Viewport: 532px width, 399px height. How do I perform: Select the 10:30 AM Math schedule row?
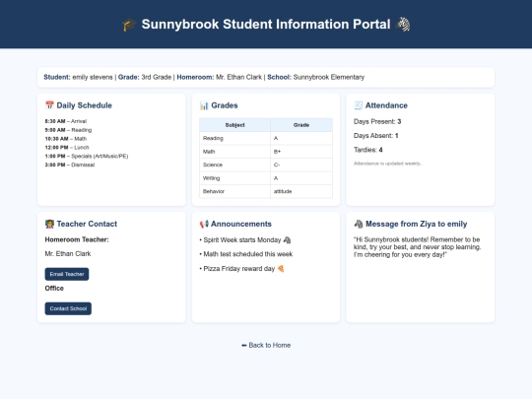tap(66, 139)
